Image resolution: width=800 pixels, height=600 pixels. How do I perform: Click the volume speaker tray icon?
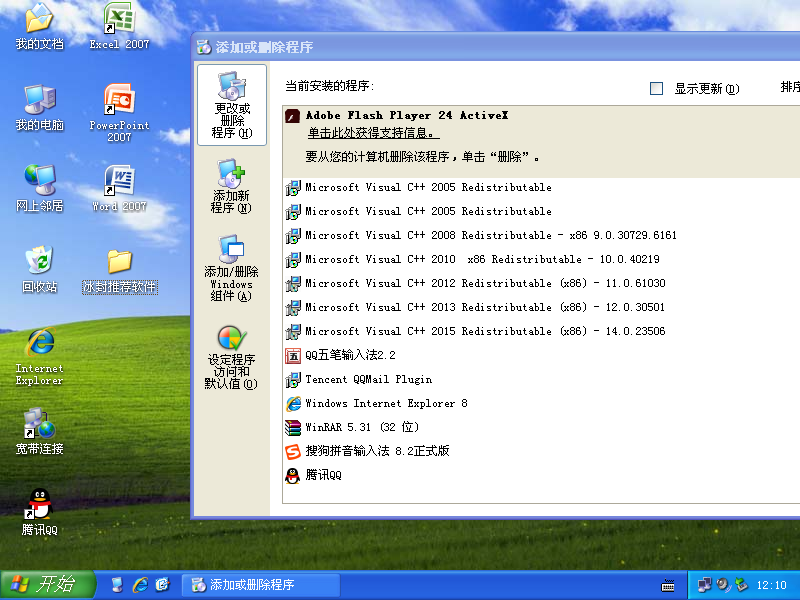tap(722, 585)
